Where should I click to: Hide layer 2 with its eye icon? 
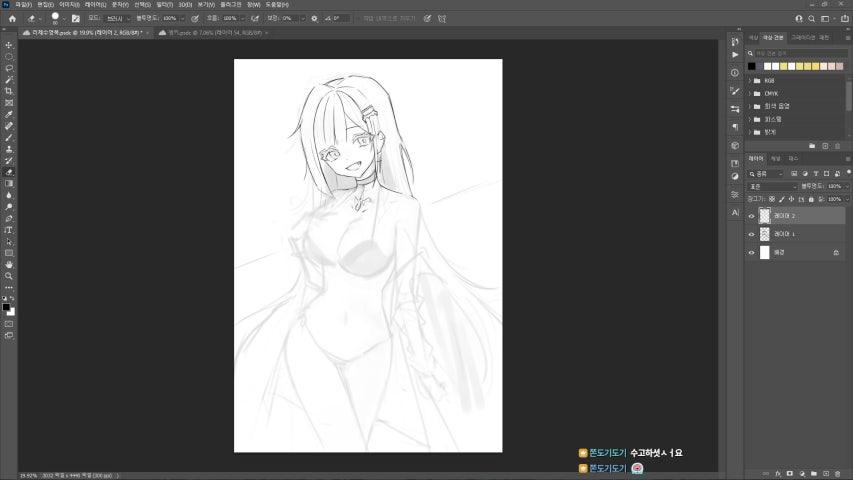[752, 215]
